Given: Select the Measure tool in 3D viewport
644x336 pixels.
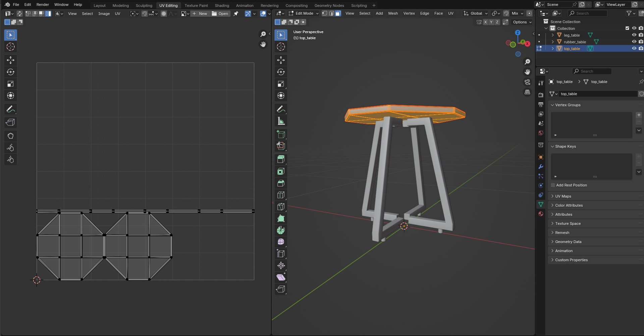Looking at the screenshot, I should 281,121.
